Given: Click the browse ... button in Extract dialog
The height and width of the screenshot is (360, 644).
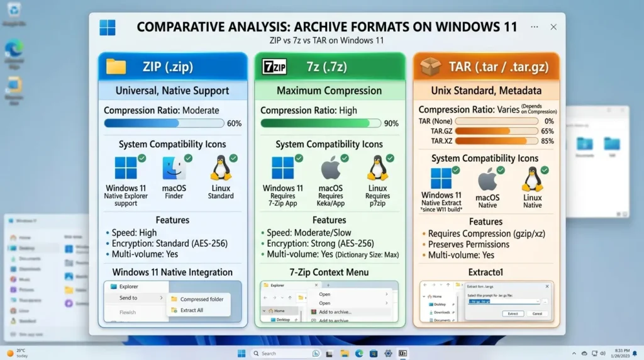Looking at the screenshot, I should 545,301.
